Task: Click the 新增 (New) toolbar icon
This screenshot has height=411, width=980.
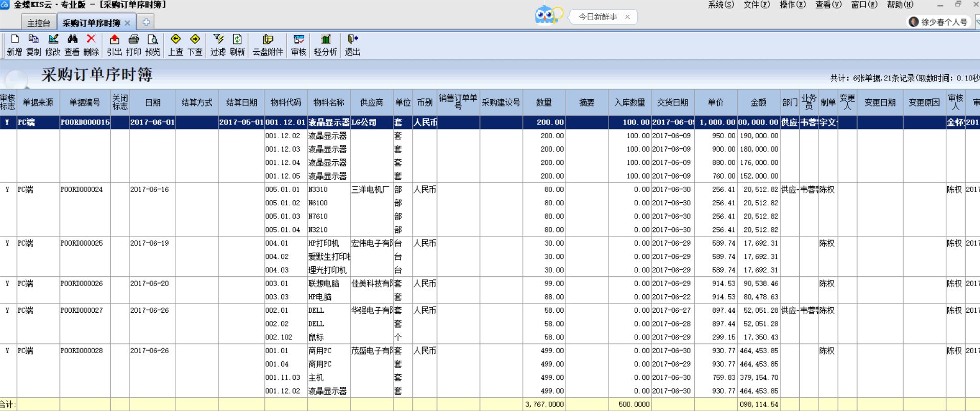Action: [x=14, y=45]
